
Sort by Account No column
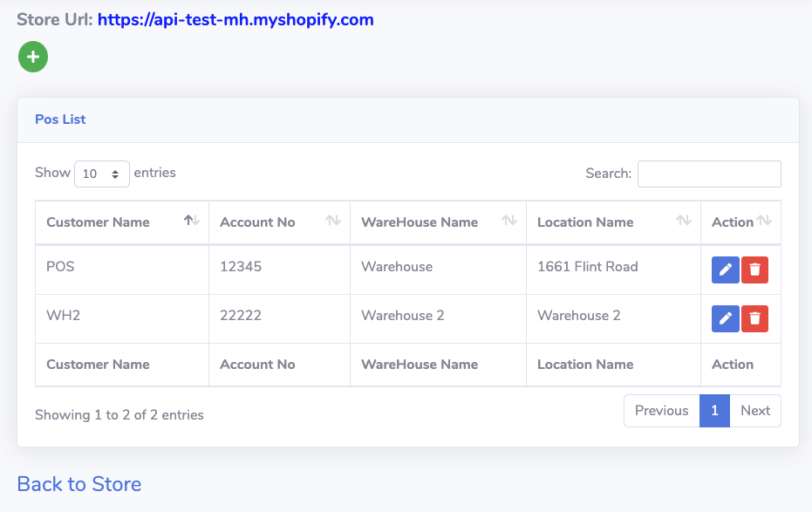tap(278, 222)
